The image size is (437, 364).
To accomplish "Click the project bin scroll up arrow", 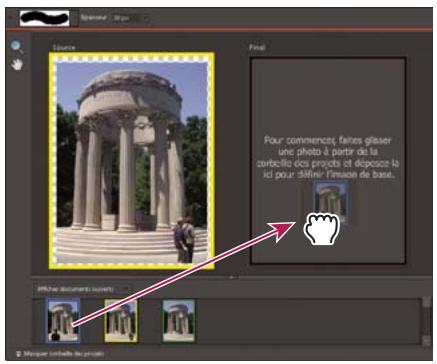I will (x=427, y=302).
